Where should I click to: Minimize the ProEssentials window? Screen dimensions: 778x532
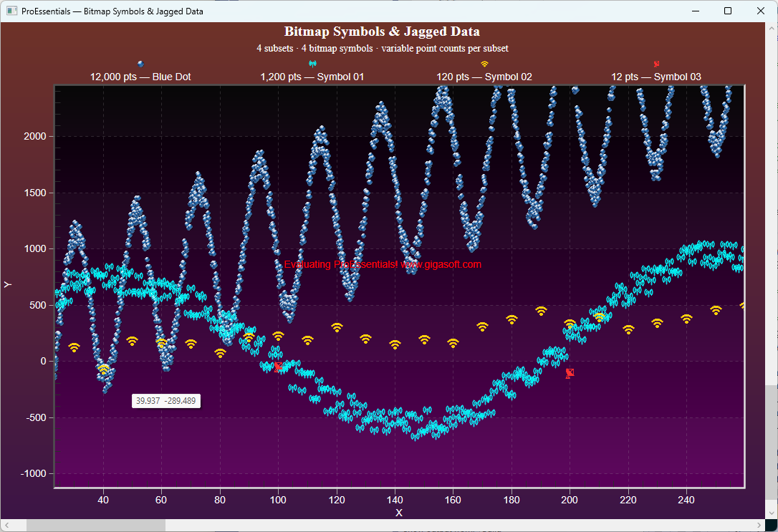696,11
